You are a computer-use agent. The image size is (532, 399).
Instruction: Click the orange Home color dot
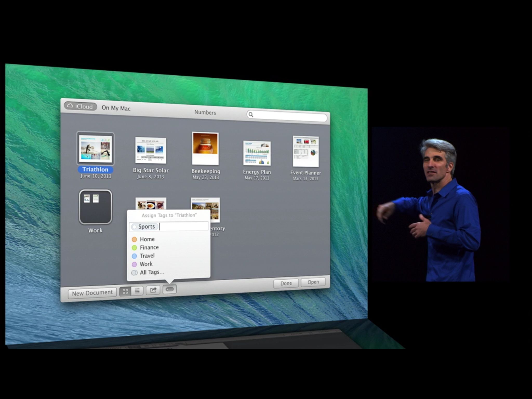(134, 239)
